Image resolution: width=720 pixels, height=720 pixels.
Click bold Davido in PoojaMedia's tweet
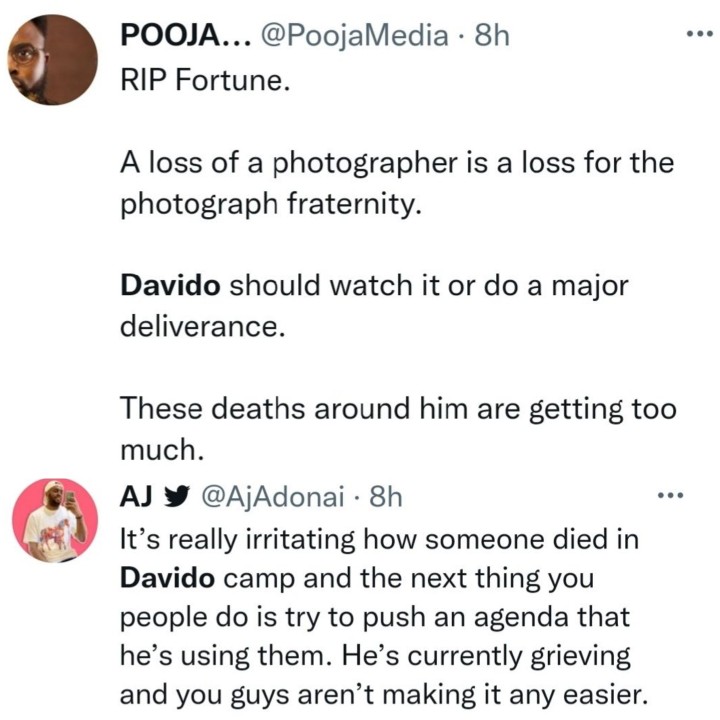[172, 286]
